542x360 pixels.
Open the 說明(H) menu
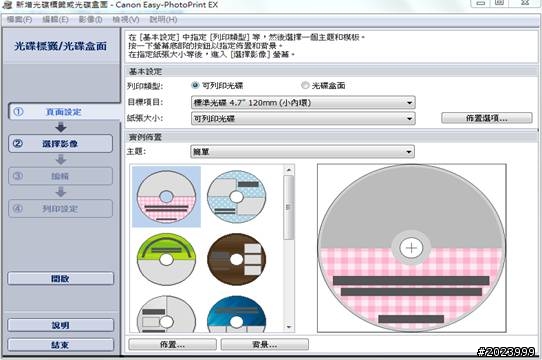(x=163, y=19)
